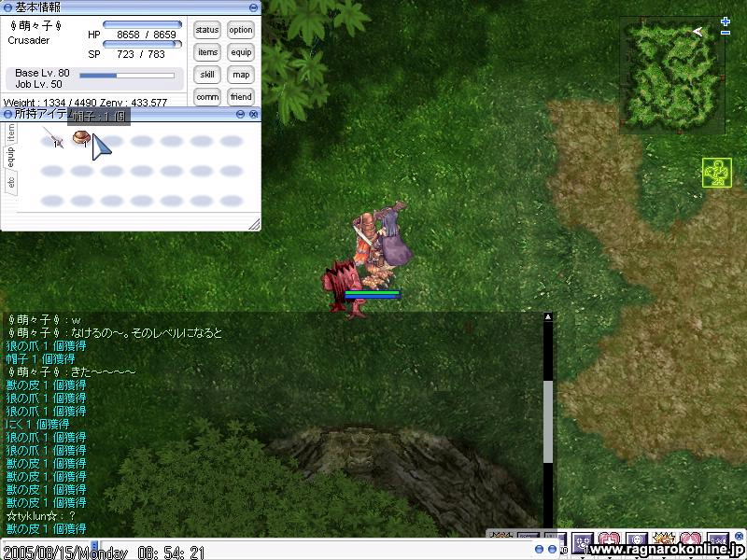Click the equip button in basic info panel

(x=241, y=52)
